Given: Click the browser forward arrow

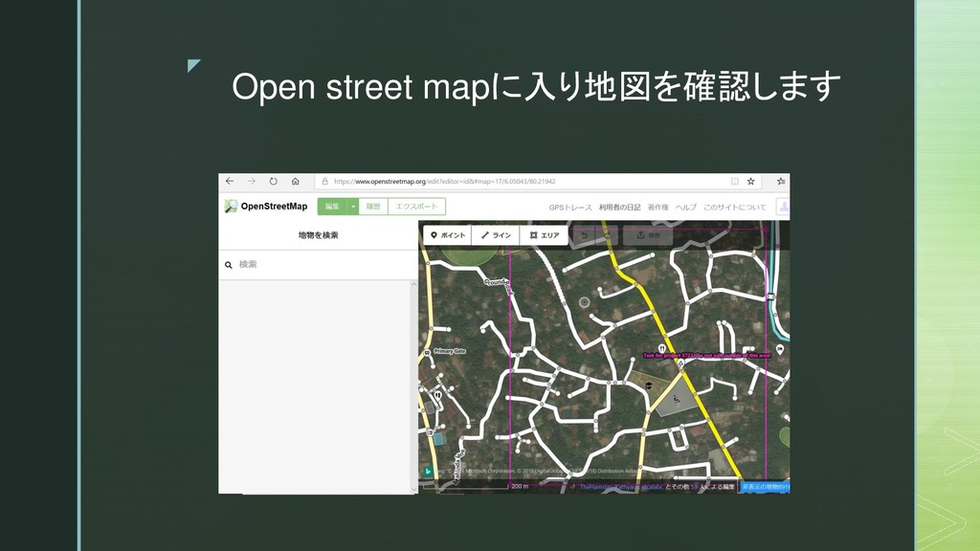Looking at the screenshot, I should click(252, 181).
